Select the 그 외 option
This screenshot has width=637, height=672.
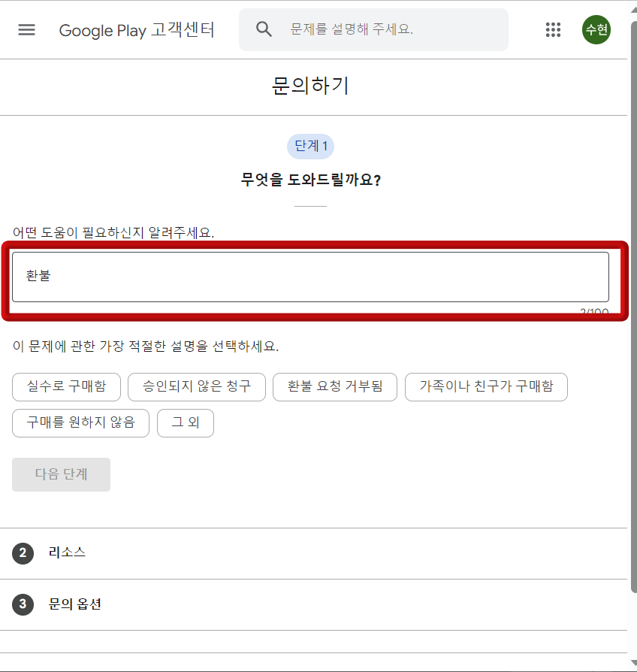click(185, 423)
